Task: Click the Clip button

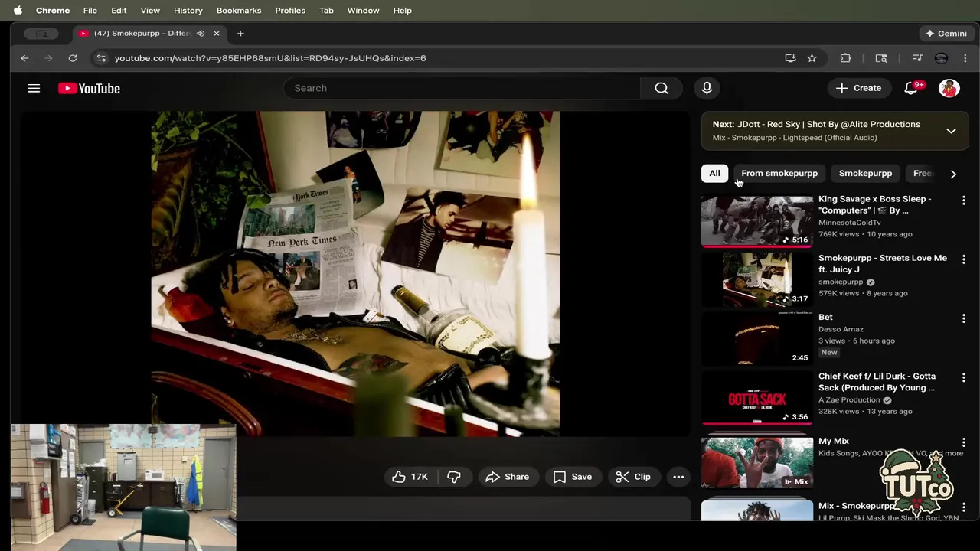Action: click(x=633, y=477)
